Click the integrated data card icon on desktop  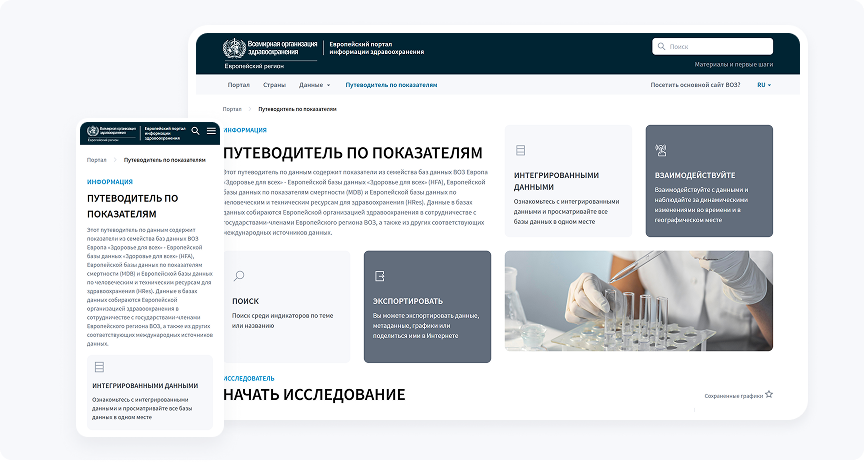click(520, 151)
